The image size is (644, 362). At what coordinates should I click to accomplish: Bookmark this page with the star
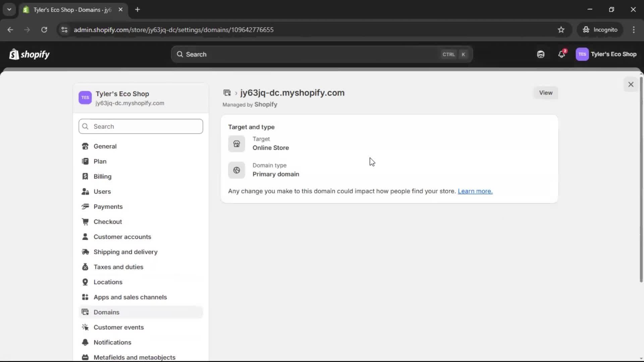click(x=561, y=29)
